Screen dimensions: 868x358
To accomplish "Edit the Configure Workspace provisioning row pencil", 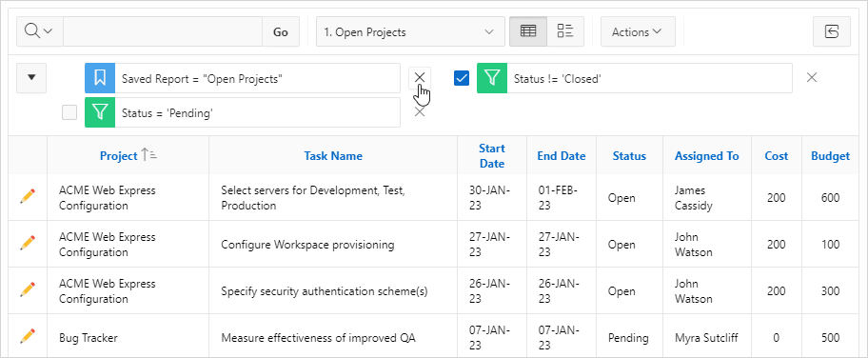I will pos(27,244).
